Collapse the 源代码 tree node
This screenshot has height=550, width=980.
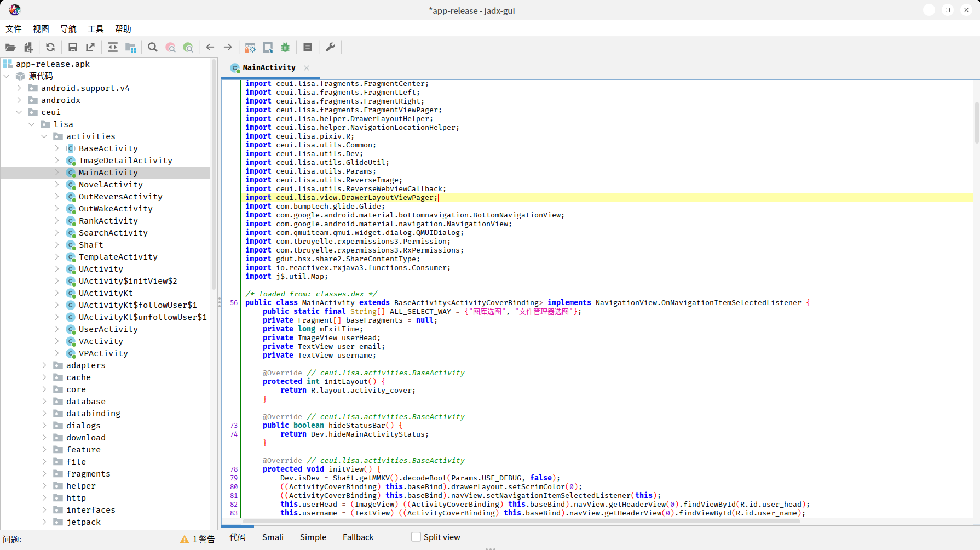7,76
